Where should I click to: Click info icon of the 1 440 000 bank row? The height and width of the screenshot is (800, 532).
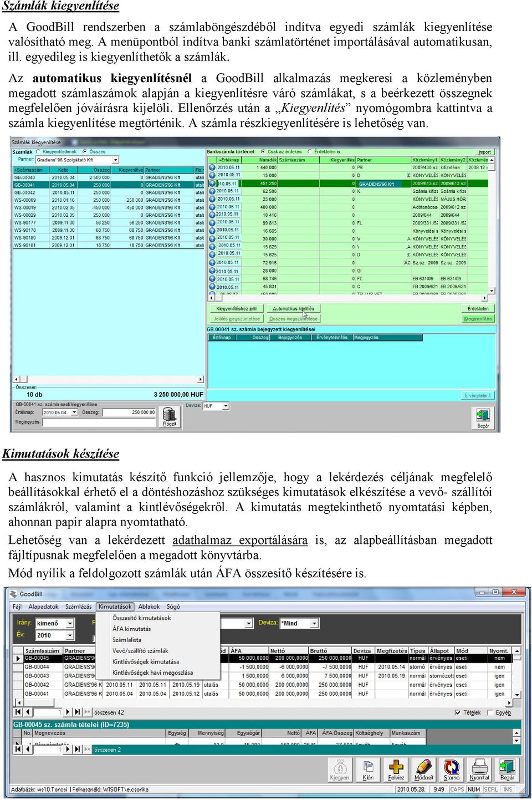pos(212,167)
